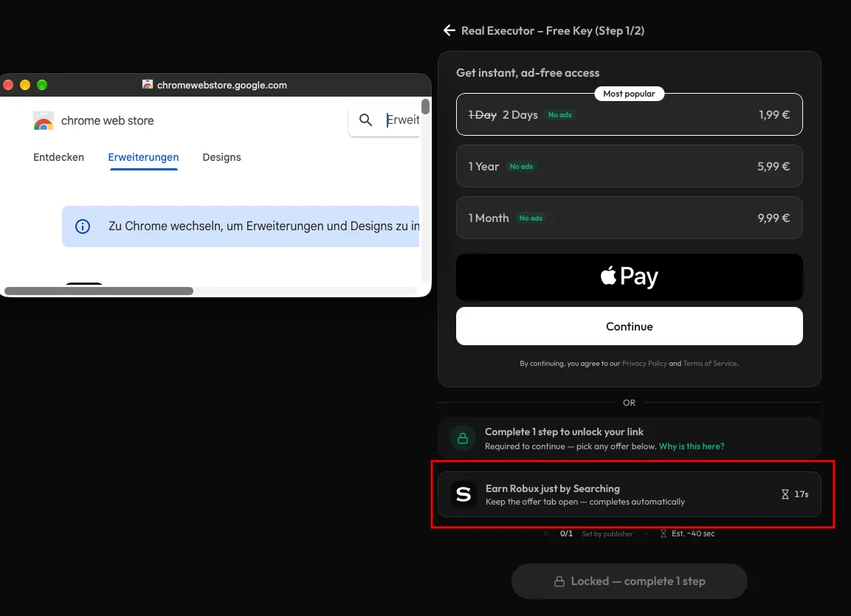
Task: Click the hourglass icon beside Est. ~40 sec
Action: click(664, 533)
